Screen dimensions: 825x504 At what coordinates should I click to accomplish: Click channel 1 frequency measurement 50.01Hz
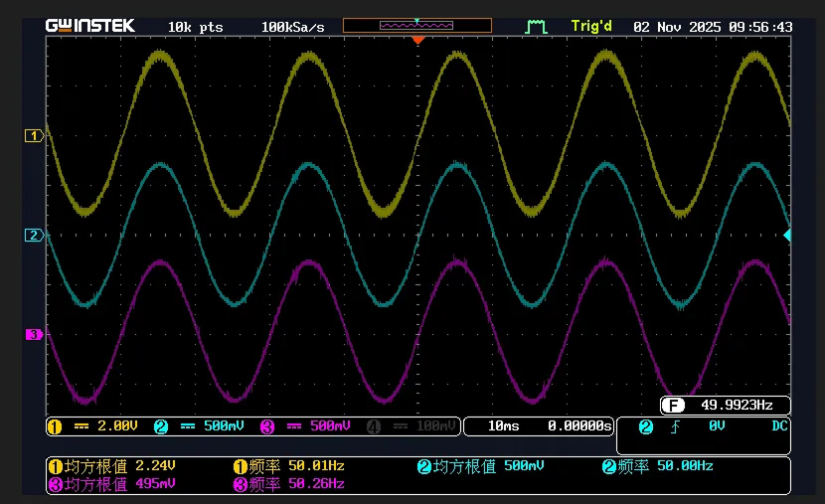pyautogui.click(x=289, y=466)
